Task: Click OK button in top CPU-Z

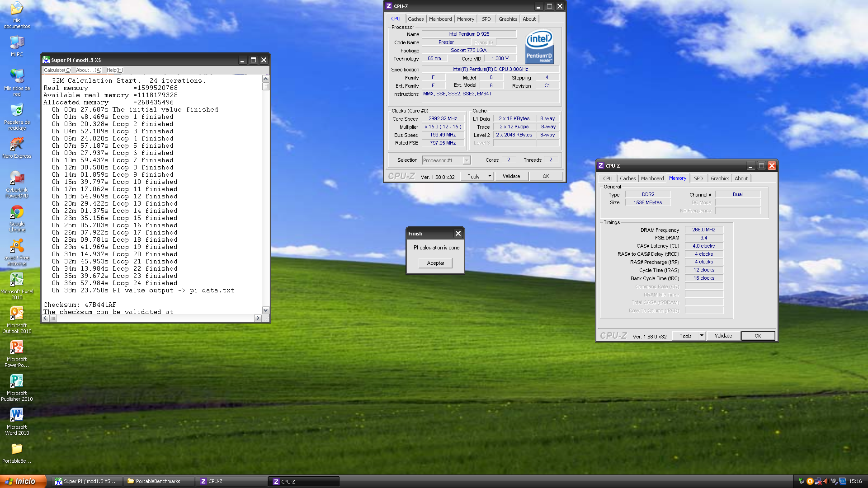Action: [x=546, y=176]
